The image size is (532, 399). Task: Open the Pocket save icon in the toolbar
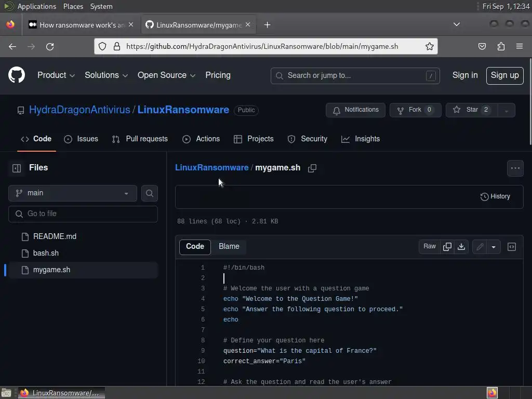482,46
